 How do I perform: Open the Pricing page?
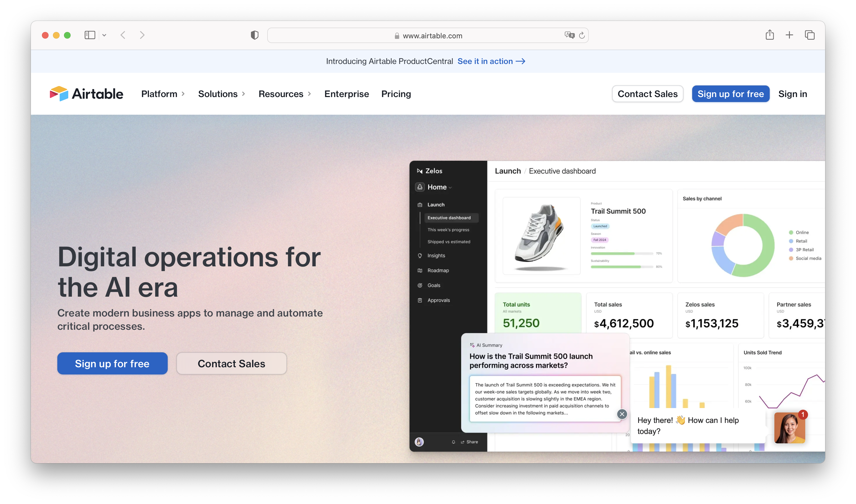pos(396,94)
